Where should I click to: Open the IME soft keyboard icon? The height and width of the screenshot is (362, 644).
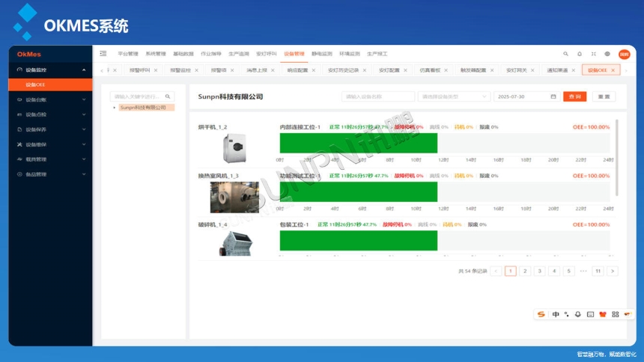590,314
